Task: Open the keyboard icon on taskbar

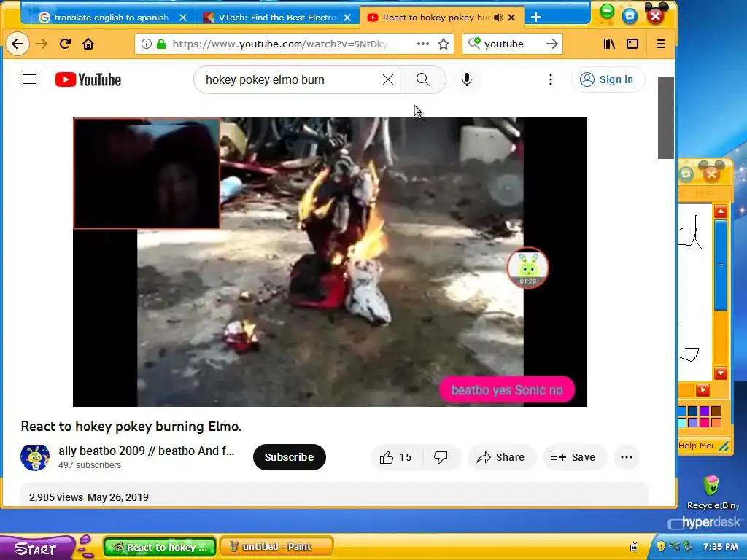Action: coord(634,547)
